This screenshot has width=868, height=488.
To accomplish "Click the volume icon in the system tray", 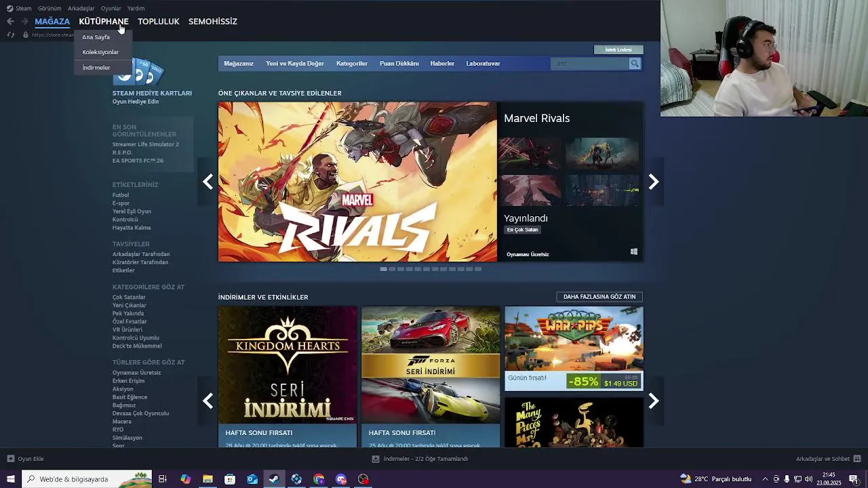I will point(808,479).
